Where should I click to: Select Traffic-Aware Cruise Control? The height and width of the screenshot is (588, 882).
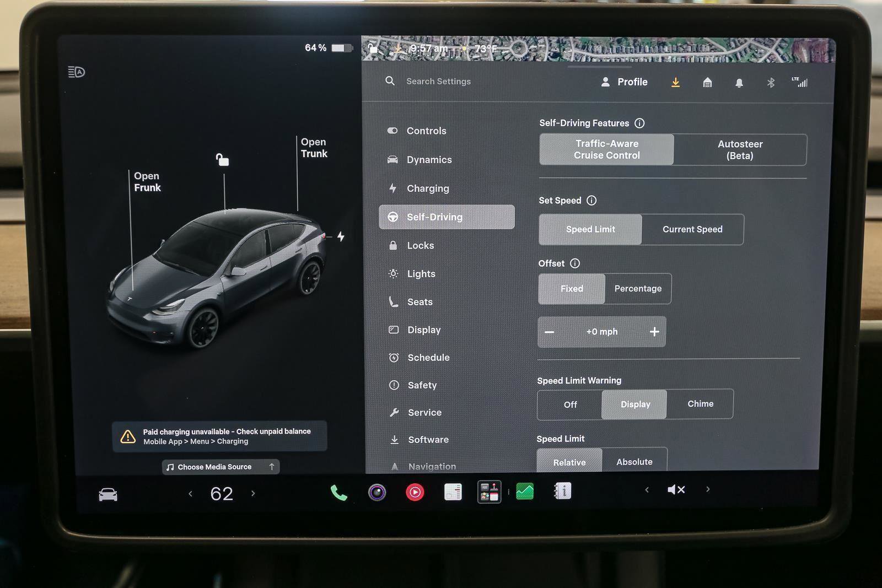(x=606, y=149)
